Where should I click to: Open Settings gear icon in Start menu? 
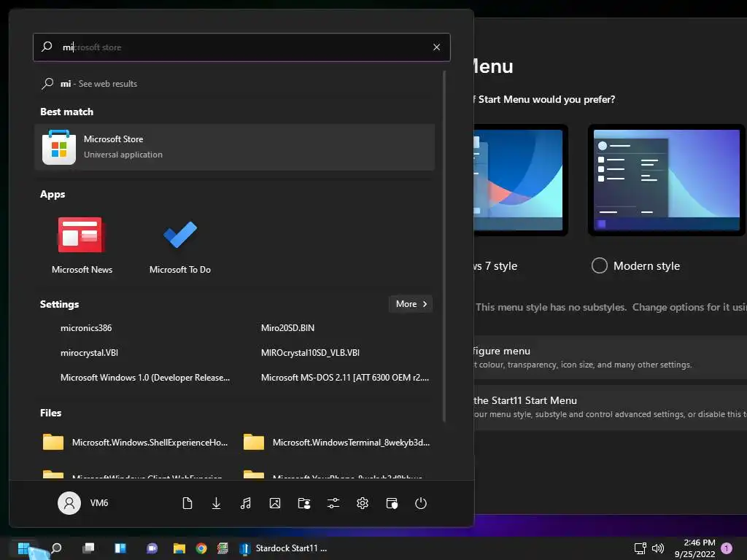pyautogui.click(x=363, y=503)
